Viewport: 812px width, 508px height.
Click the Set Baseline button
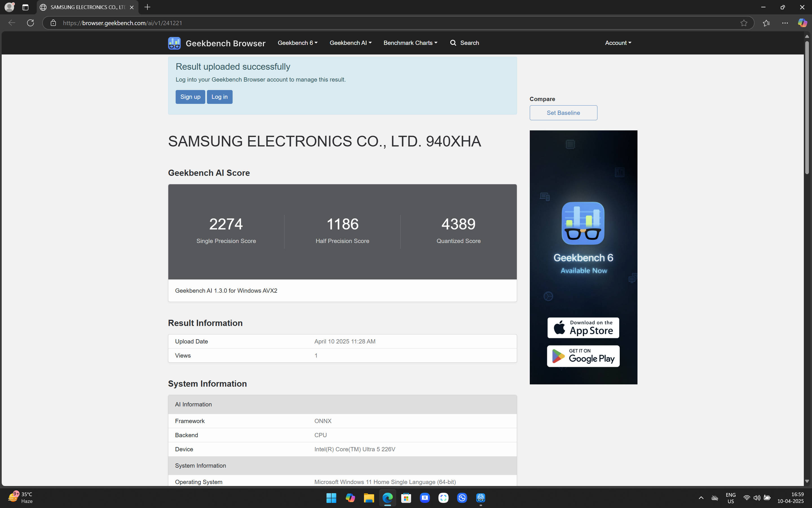tap(563, 113)
